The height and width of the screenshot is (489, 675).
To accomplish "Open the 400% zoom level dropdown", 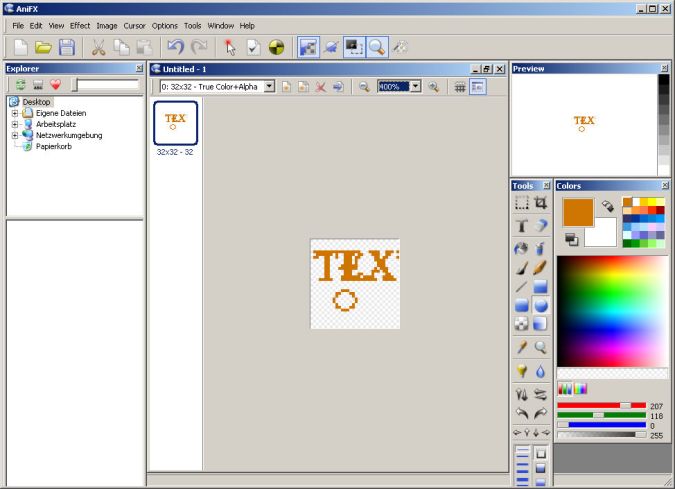I will point(415,87).
